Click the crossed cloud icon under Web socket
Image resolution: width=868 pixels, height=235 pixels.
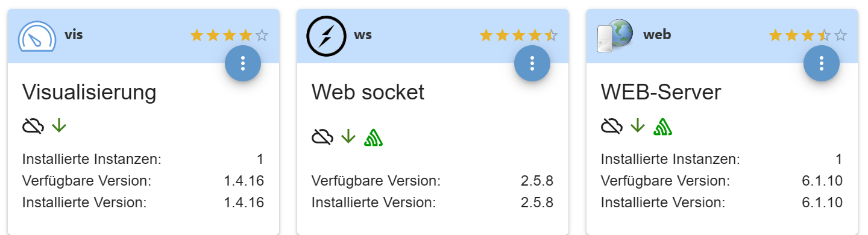322,137
